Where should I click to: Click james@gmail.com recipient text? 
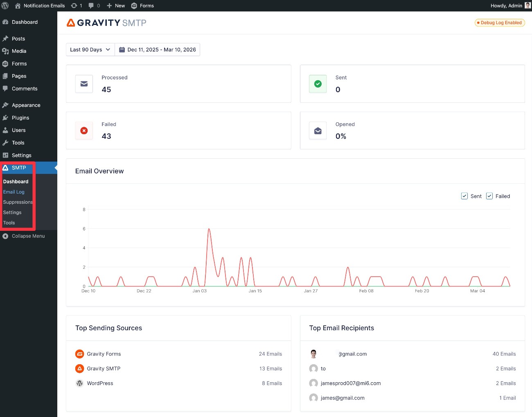point(343,398)
